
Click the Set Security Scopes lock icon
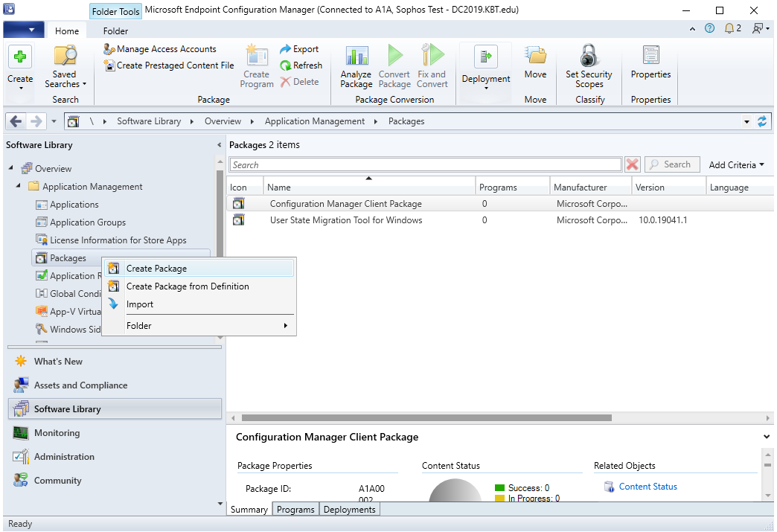[x=589, y=57]
